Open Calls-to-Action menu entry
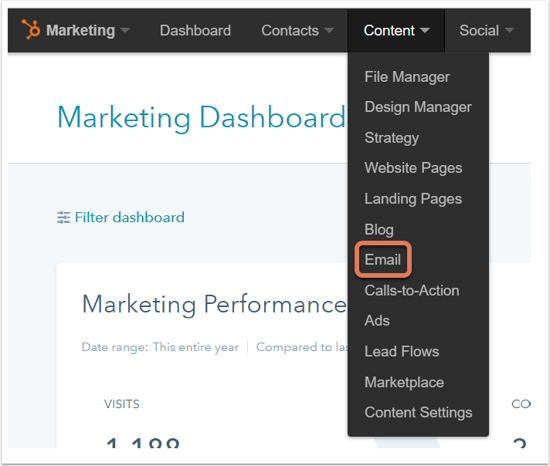 point(412,290)
